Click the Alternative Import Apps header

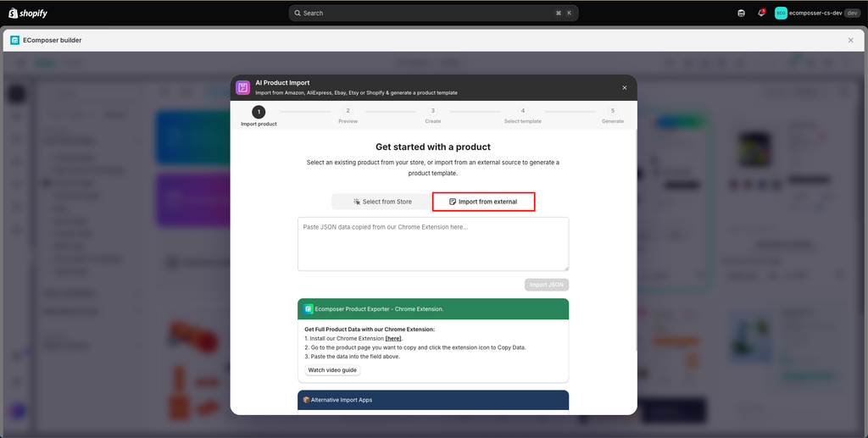[x=433, y=400]
